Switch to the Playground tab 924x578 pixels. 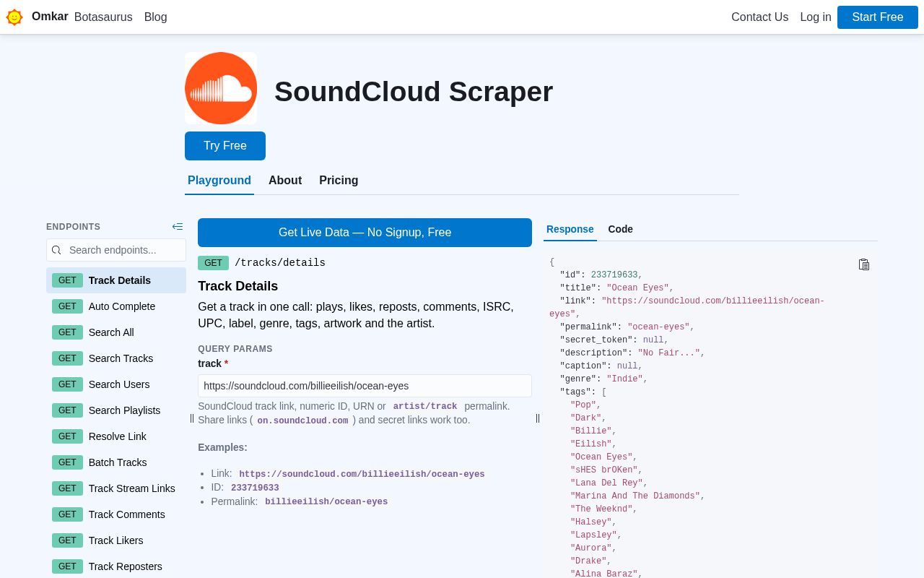(x=219, y=181)
